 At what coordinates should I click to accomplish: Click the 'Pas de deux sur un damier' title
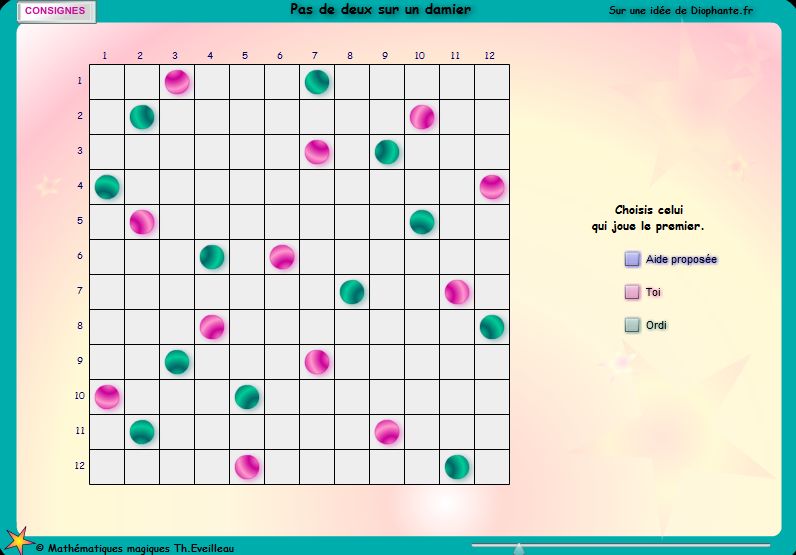(x=380, y=9)
